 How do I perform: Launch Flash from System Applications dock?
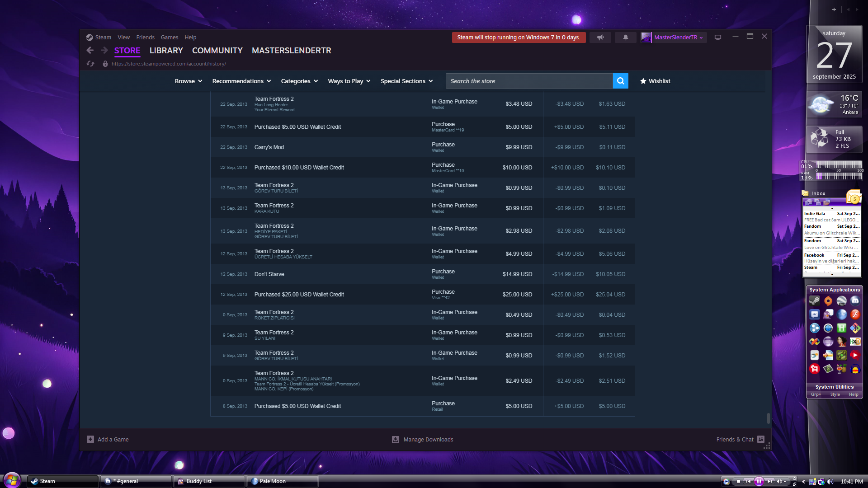pos(855,314)
